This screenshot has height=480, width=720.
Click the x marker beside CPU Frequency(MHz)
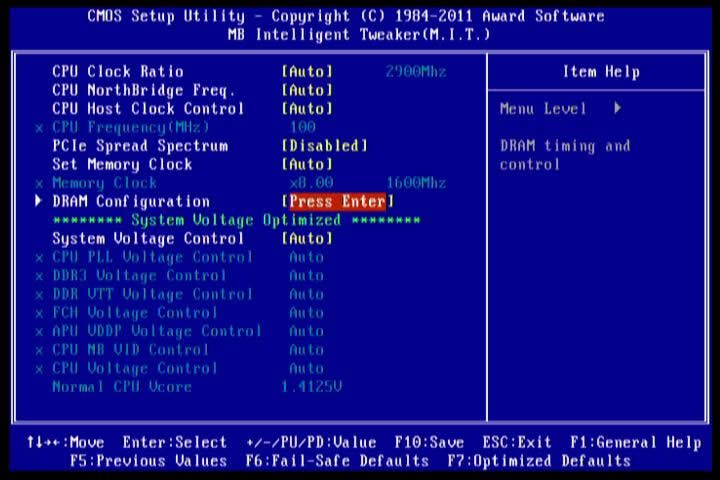(x=39, y=128)
